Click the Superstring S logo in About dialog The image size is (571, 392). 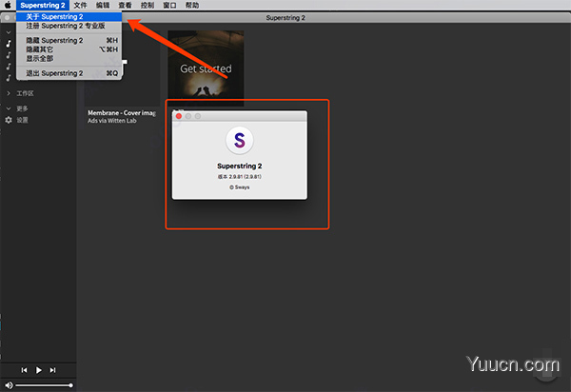pos(239,141)
